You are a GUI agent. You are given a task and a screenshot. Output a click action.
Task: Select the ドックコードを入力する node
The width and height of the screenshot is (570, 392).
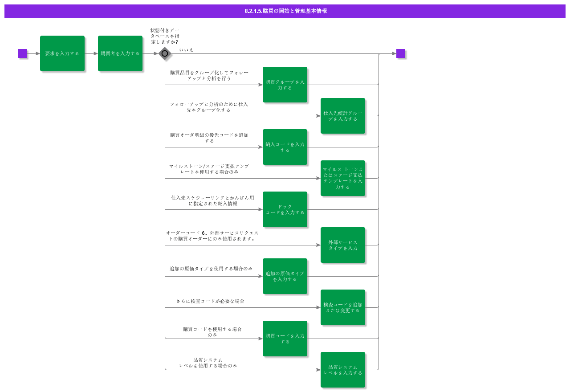pos(285,209)
